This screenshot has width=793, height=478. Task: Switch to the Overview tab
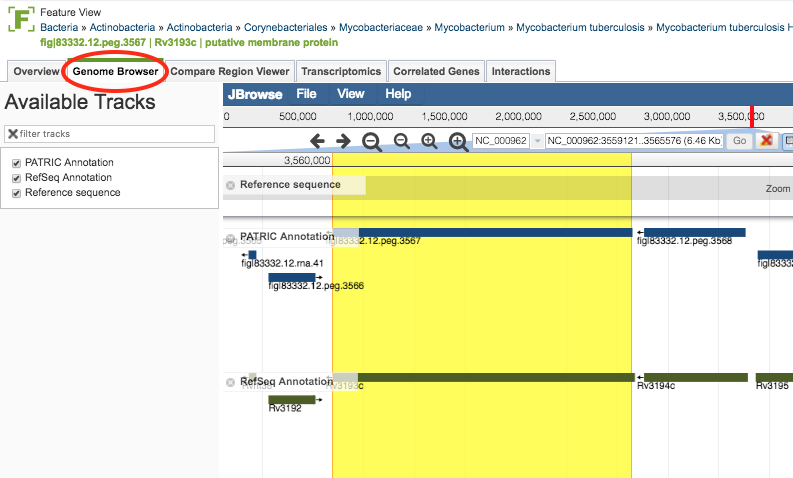pyautogui.click(x=36, y=71)
